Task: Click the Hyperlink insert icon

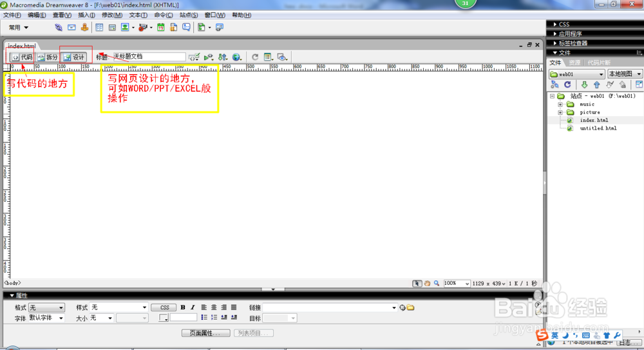Action: click(x=59, y=28)
